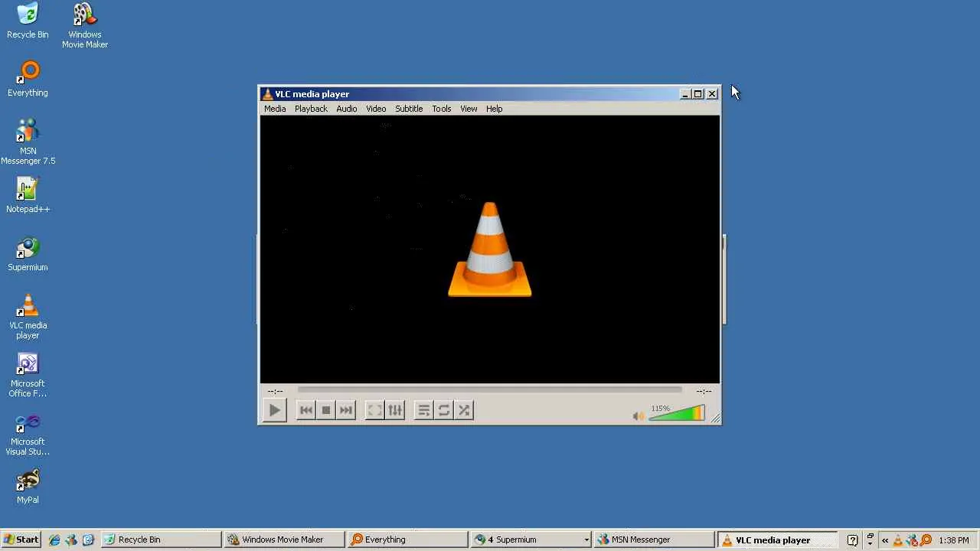Show VLC extended settings
The width and height of the screenshot is (980, 551).
click(x=395, y=410)
